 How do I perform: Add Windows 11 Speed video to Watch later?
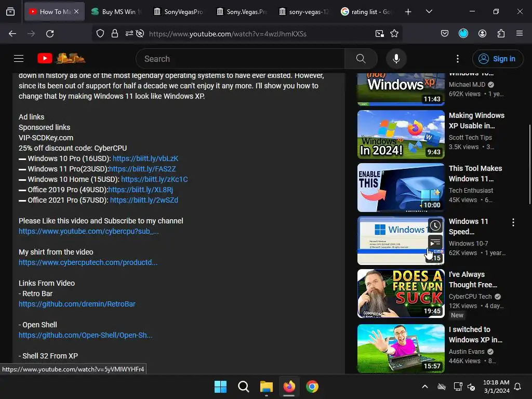[435, 226]
